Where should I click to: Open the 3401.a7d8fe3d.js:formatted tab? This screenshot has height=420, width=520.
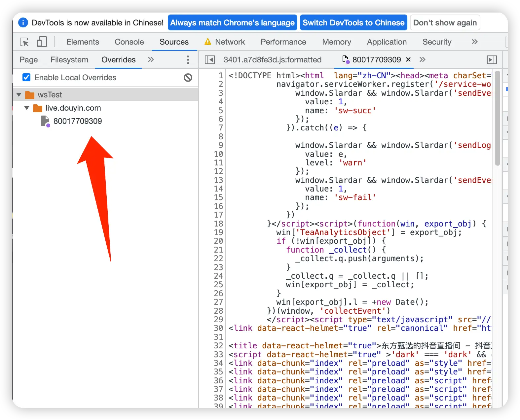273,60
